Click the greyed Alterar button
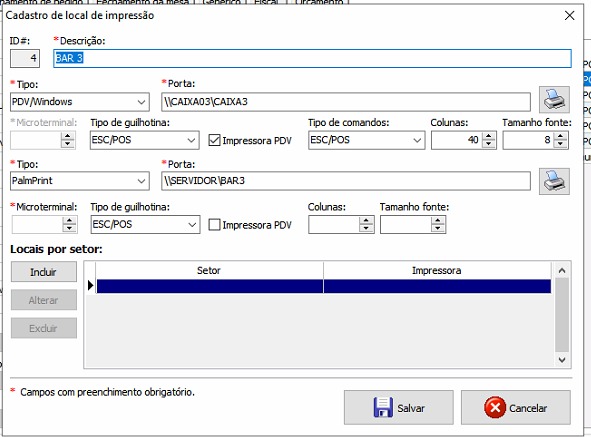The width and height of the screenshot is (591, 437). click(x=44, y=300)
